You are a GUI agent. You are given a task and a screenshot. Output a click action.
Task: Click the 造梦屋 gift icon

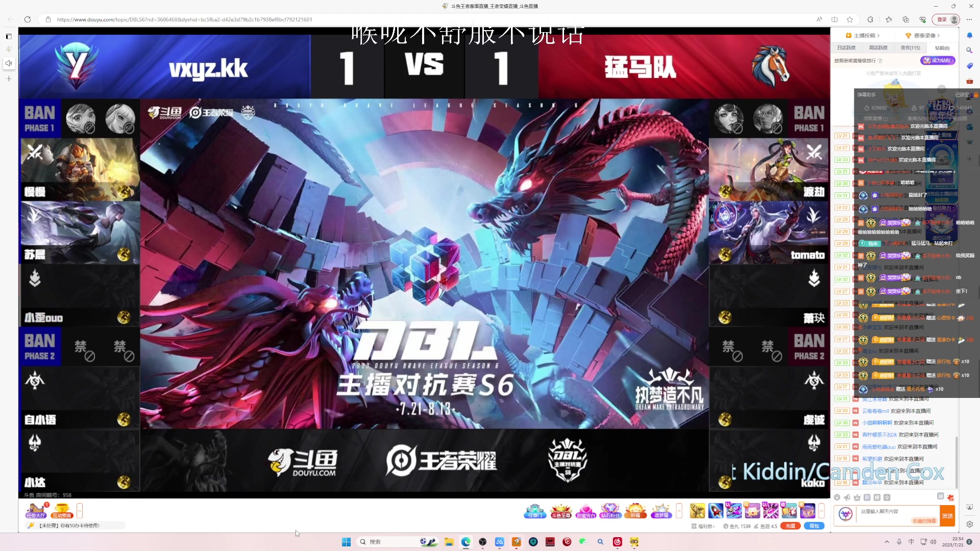pos(660,511)
